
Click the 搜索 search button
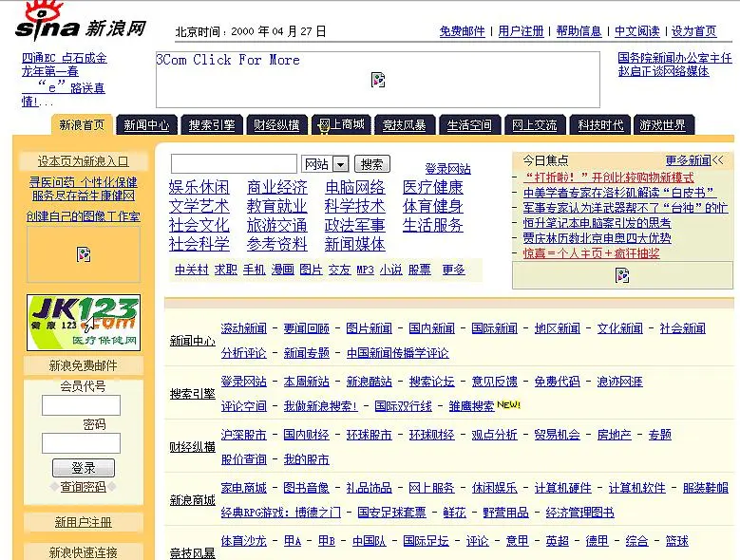point(371,164)
